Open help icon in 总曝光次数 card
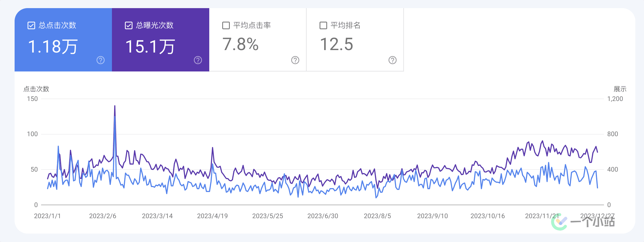 pyautogui.click(x=198, y=60)
